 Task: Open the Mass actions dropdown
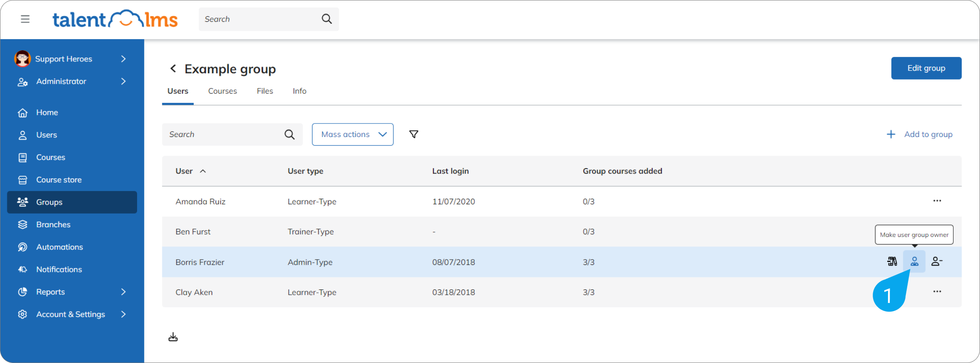(352, 134)
